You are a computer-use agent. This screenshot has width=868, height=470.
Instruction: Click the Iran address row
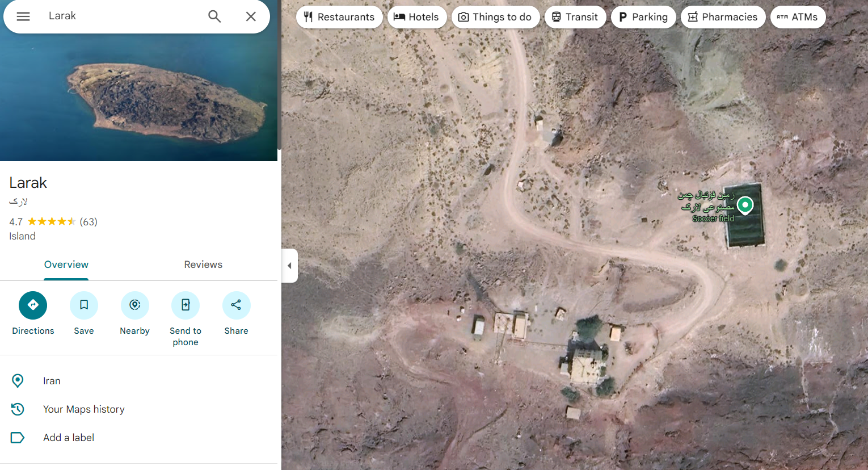coord(138,381)
